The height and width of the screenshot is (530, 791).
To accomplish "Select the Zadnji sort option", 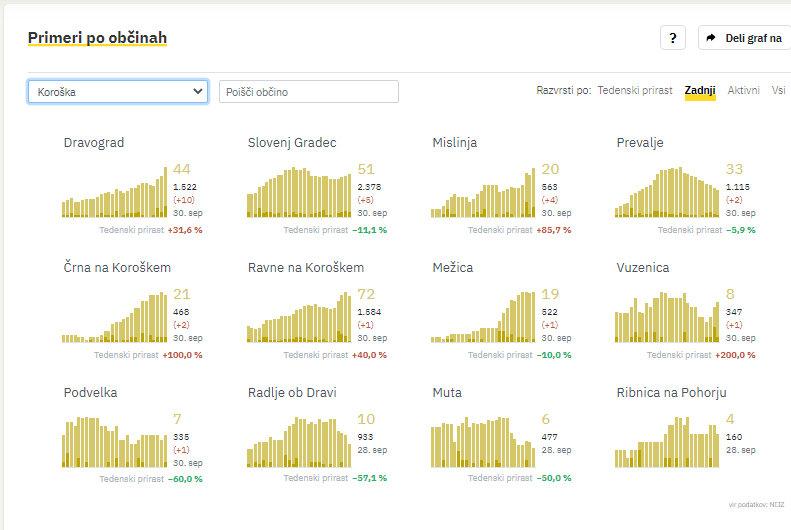I will point(700,91).
